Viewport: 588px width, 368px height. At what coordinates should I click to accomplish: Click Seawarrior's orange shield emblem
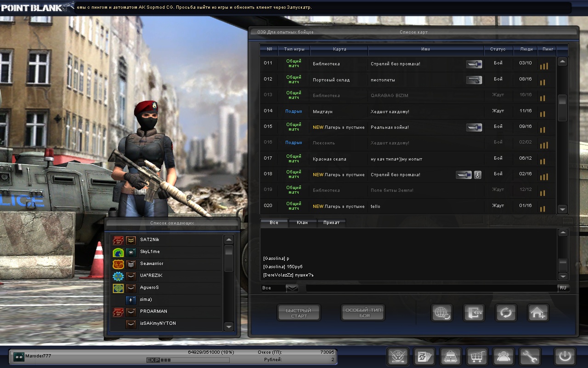coord(118,264)
